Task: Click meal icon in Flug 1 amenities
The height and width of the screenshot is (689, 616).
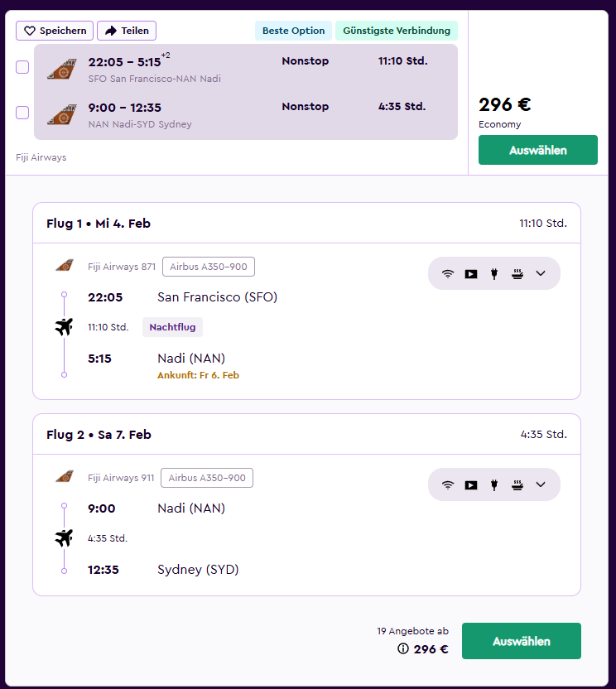Action: point(517,274)
